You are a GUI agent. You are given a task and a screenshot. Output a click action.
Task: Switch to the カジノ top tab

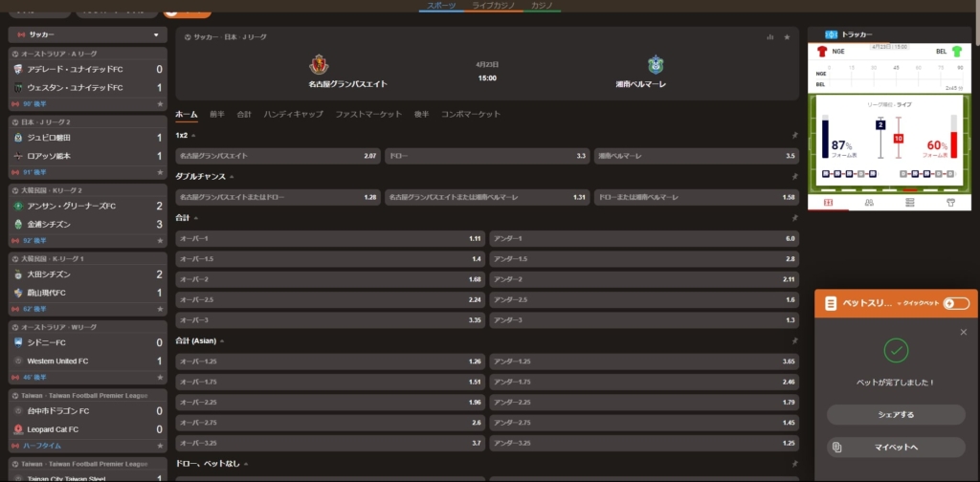coord(542,6)
